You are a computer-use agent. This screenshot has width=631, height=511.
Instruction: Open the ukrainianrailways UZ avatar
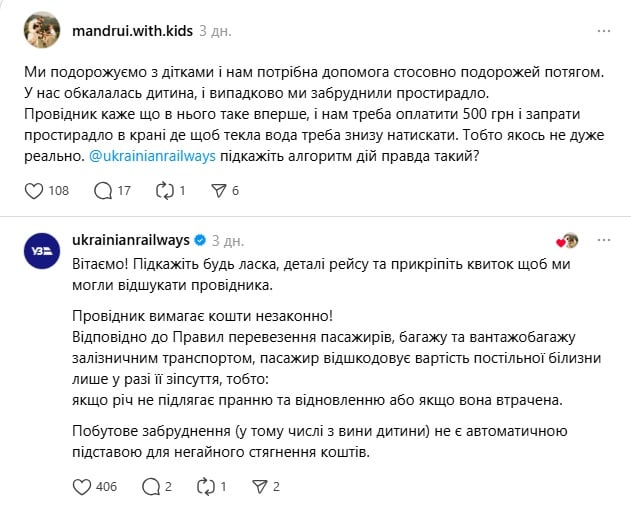[x=42, y=251]
